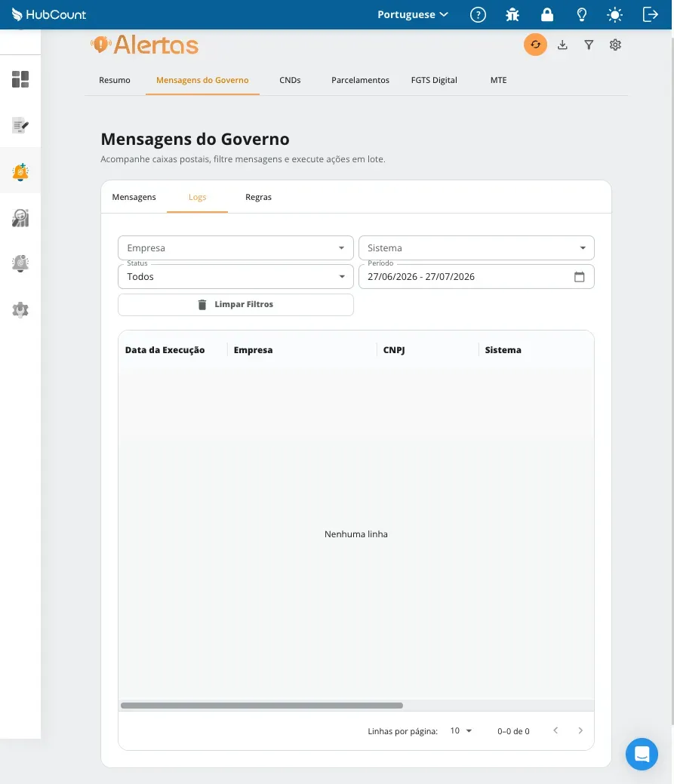Screen dimensions: 674x784
Task: Click the horizontal table scrollbar
Action: click(261, 706)
